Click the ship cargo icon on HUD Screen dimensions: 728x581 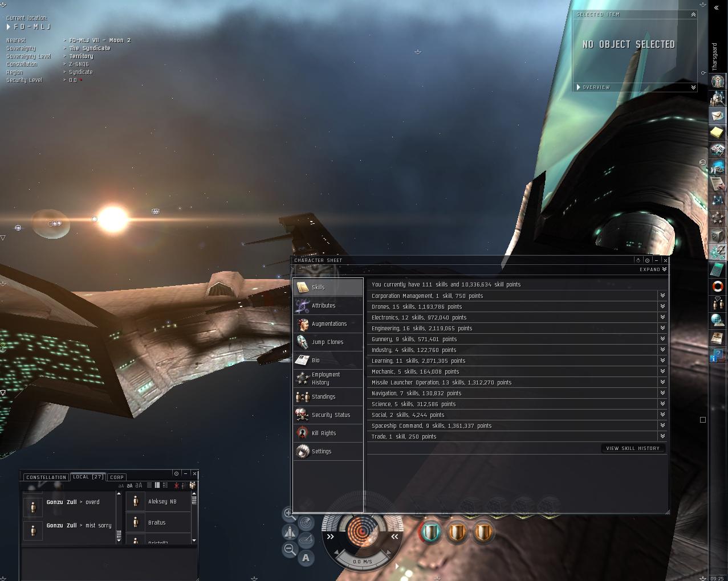(x=289, y=531)
